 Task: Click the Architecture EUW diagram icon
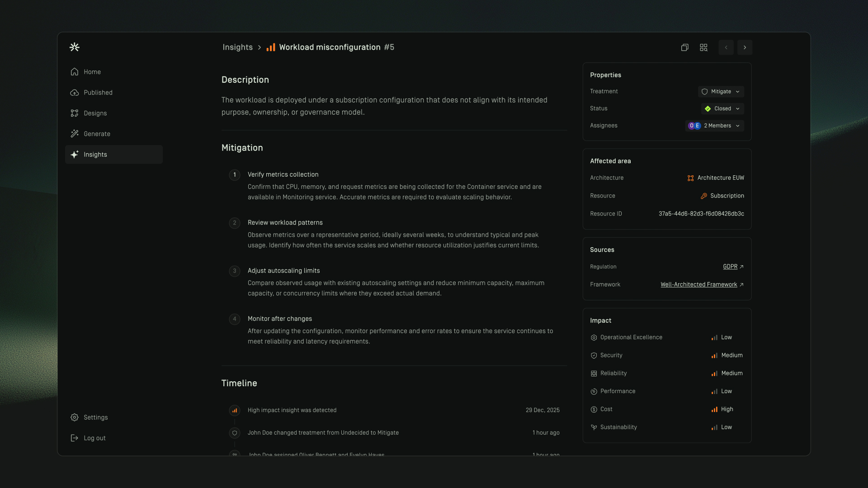coord(690,178)
